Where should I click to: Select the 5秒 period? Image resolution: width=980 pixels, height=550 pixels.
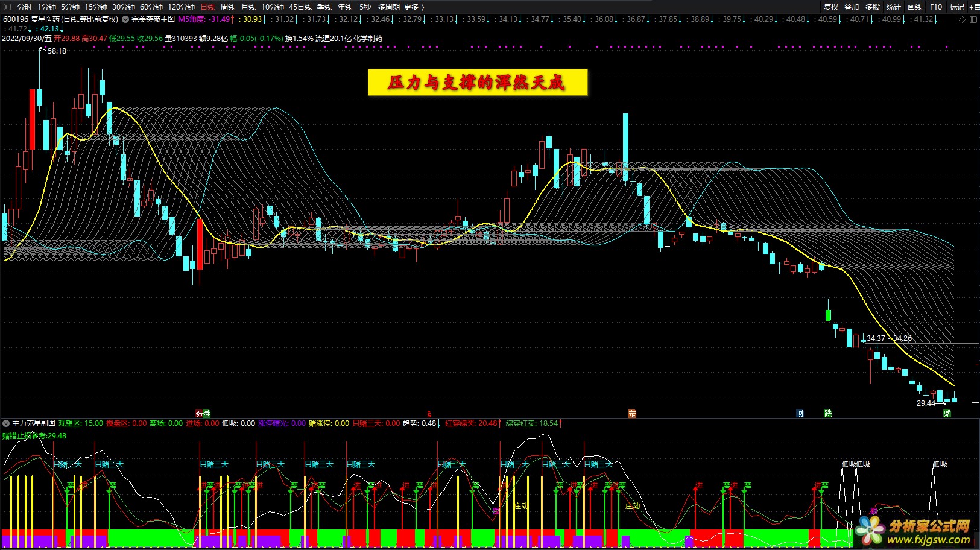365,7
